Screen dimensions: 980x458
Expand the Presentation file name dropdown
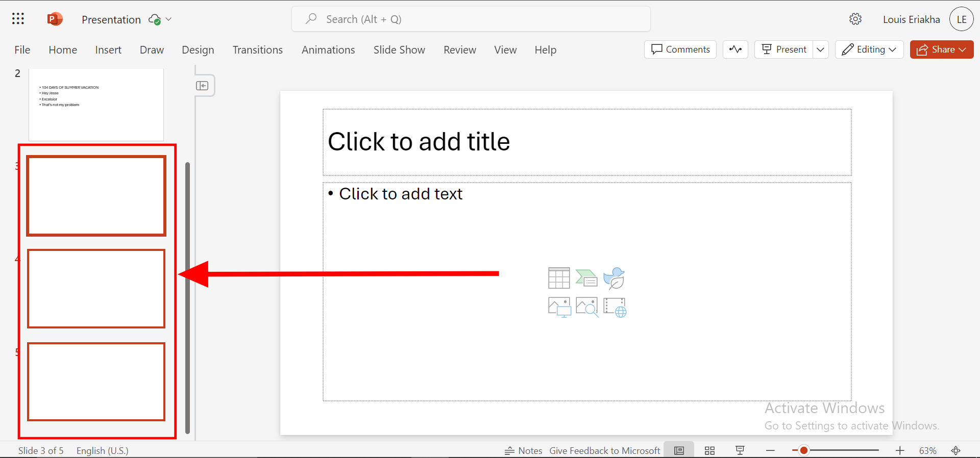[x=169, y=19]
